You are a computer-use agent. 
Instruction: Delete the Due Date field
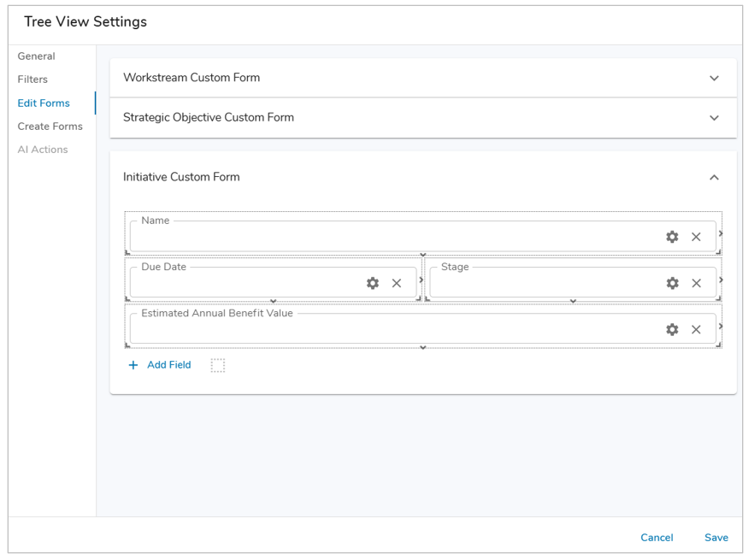point(397,283)
